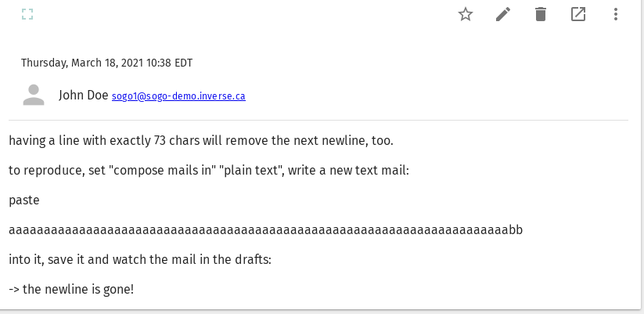The height and width of the screenshot is (314, 644).
Task: Click the sender name John Doe
Action: click(x=83, y=96)
